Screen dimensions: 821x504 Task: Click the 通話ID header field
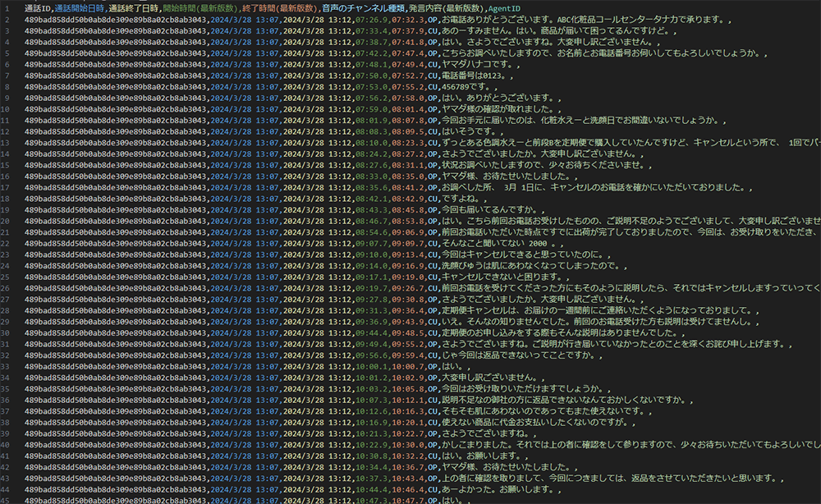point(37,8)
